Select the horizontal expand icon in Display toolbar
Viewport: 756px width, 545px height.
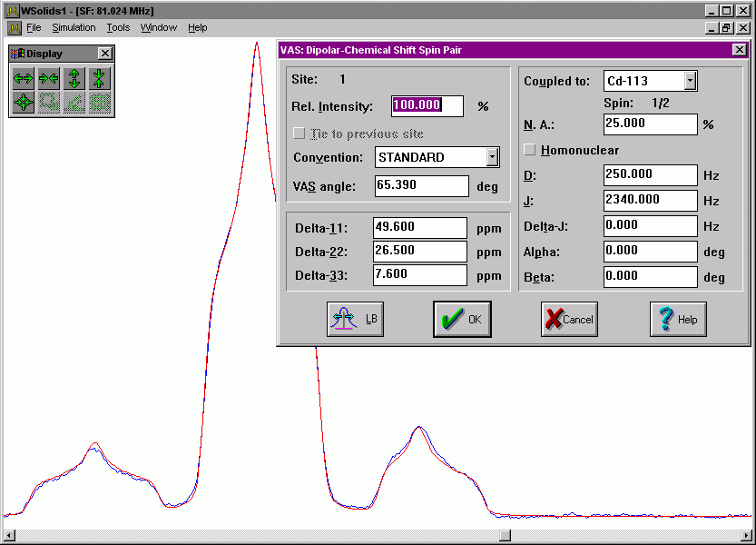(24, 77)
